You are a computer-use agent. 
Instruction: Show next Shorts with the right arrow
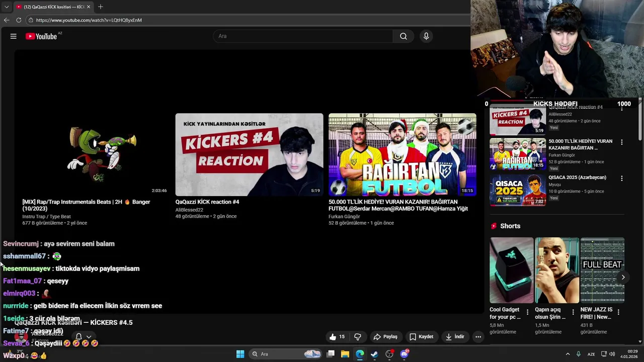coord(623,278)
